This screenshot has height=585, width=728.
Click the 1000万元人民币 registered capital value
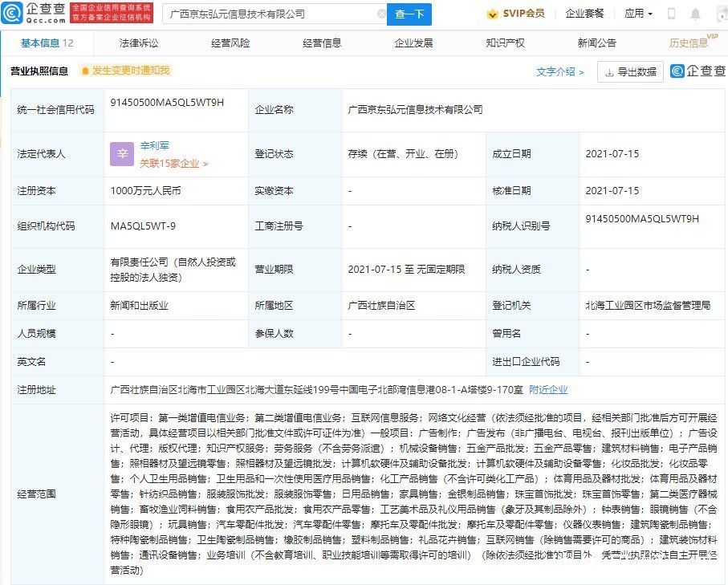pyautogui.click(x=145, y=191)
